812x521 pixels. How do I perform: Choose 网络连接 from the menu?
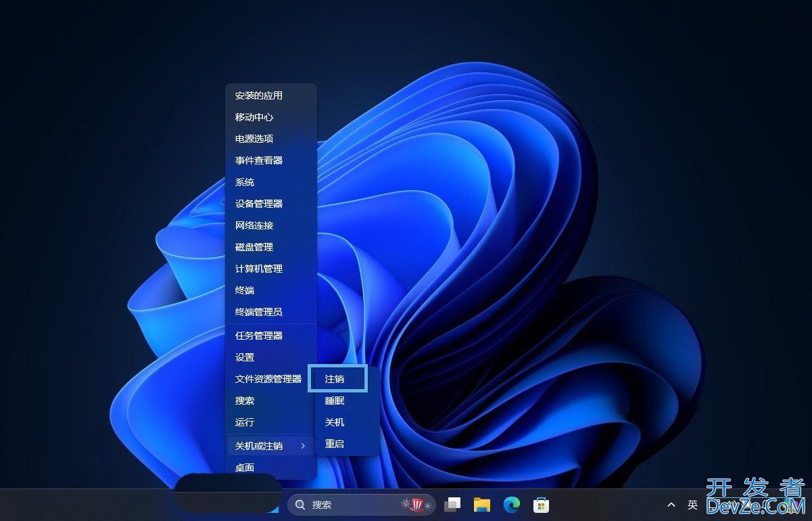pos(270,225)
